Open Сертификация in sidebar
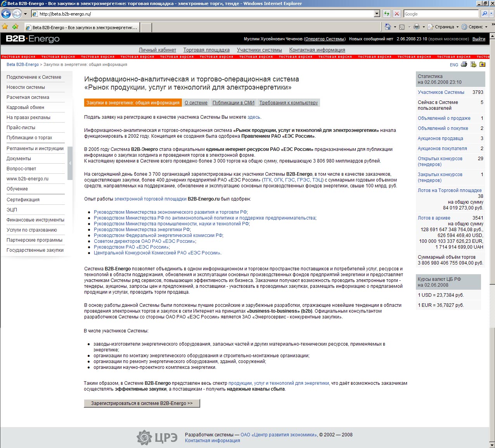 tap(23, 200)
